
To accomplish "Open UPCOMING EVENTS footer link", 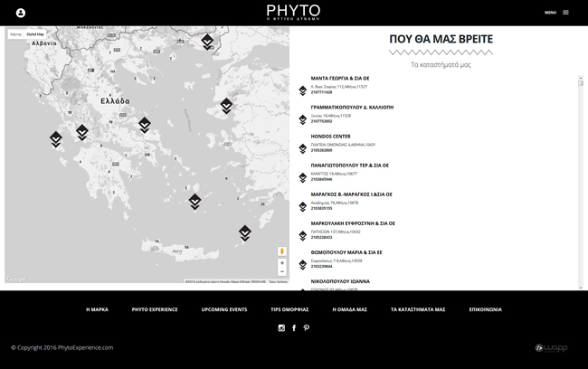I will point(224,309).
